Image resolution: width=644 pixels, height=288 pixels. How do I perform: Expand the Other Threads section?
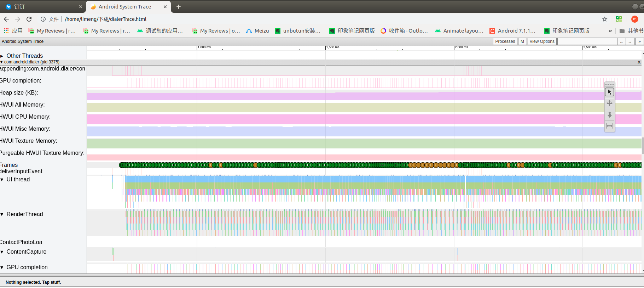(2, 56)
